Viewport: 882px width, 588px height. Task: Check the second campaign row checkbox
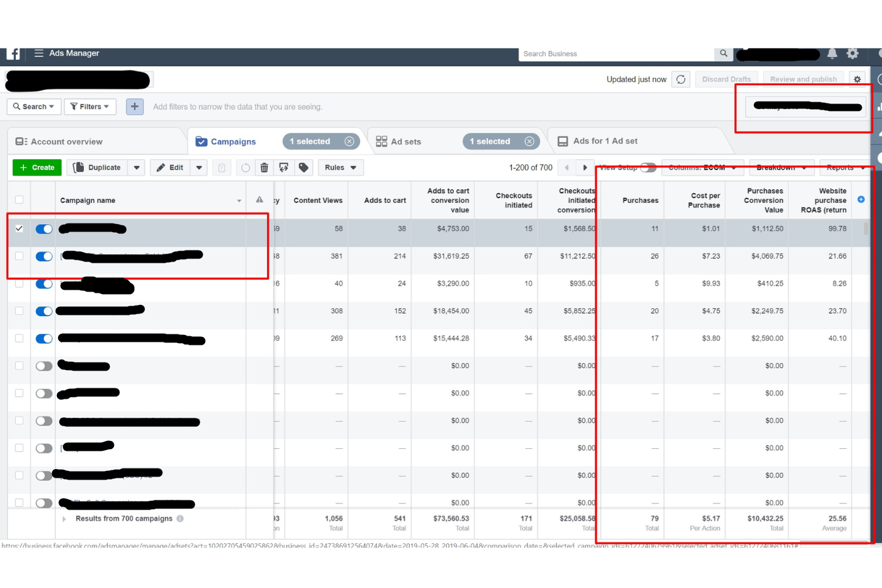19,256
